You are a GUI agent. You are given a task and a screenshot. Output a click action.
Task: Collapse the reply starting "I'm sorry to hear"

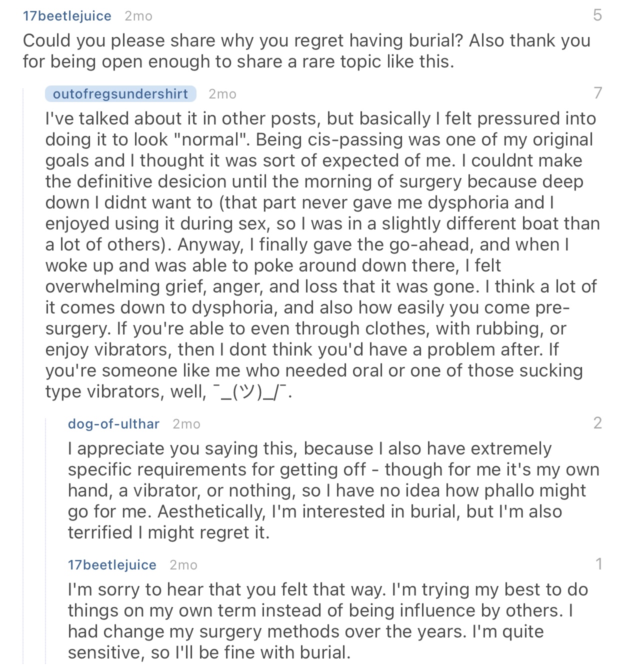pos(325,621)
